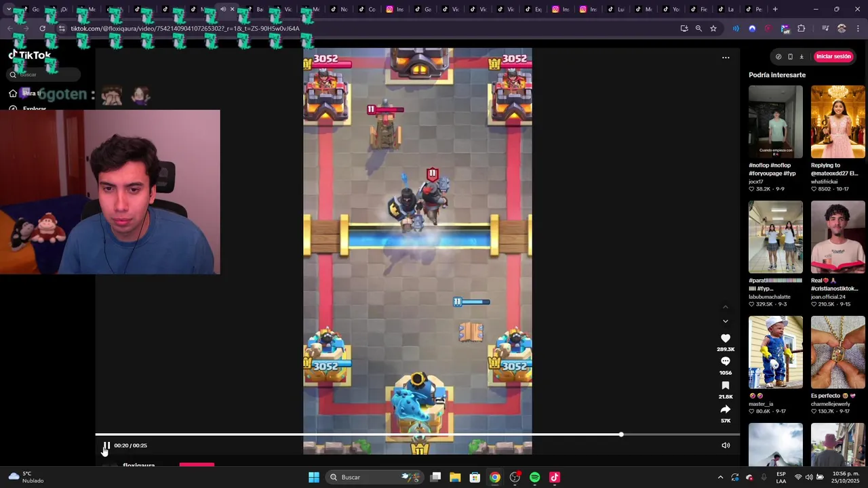Viewport: 868px width, 488px height.
Task: Close the active TikTok tab
Action: pos(232,9)
